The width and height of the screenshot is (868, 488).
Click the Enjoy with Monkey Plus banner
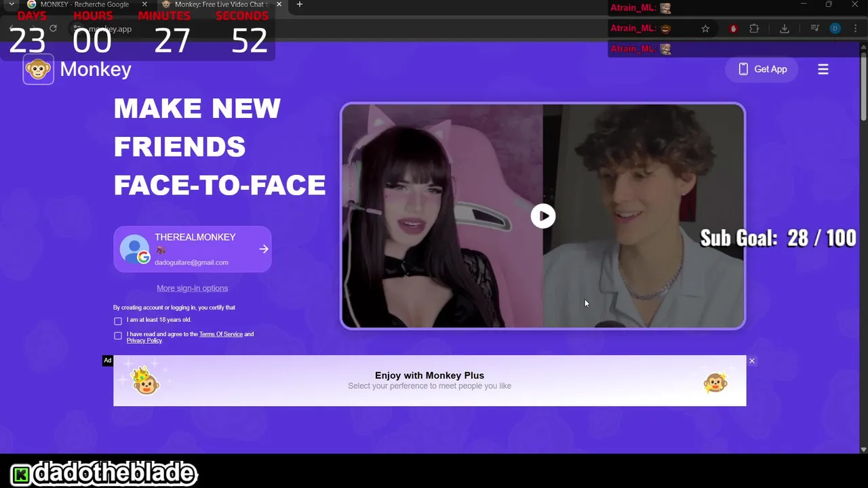(x=429, y=381)
